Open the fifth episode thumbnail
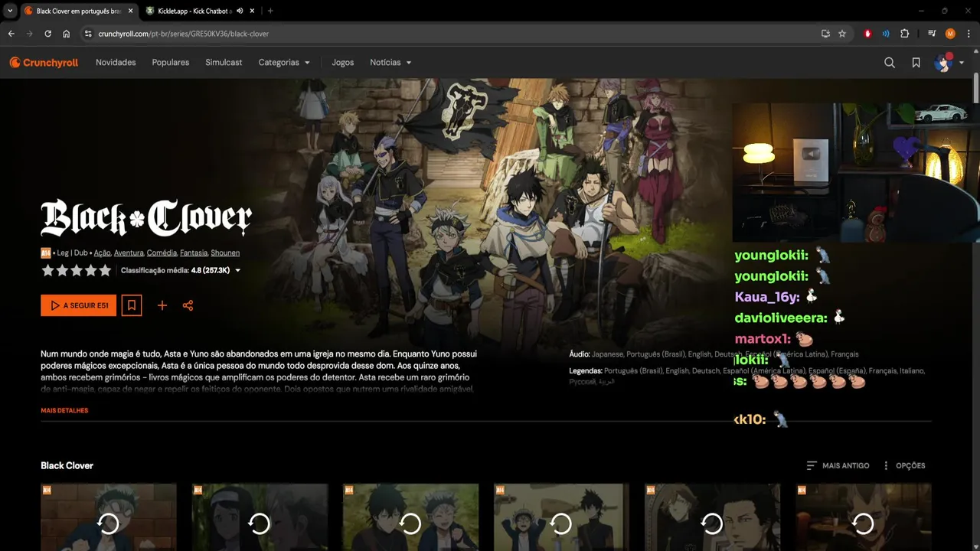980x551 pixels. (x=712, y=517)
